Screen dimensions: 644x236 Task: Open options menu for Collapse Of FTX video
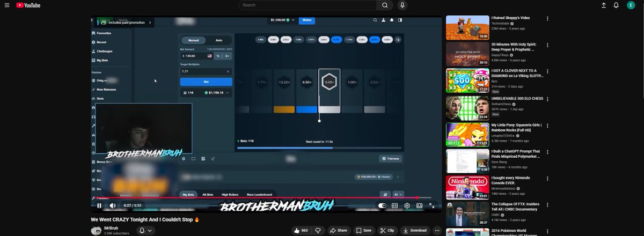click(547, 204)
